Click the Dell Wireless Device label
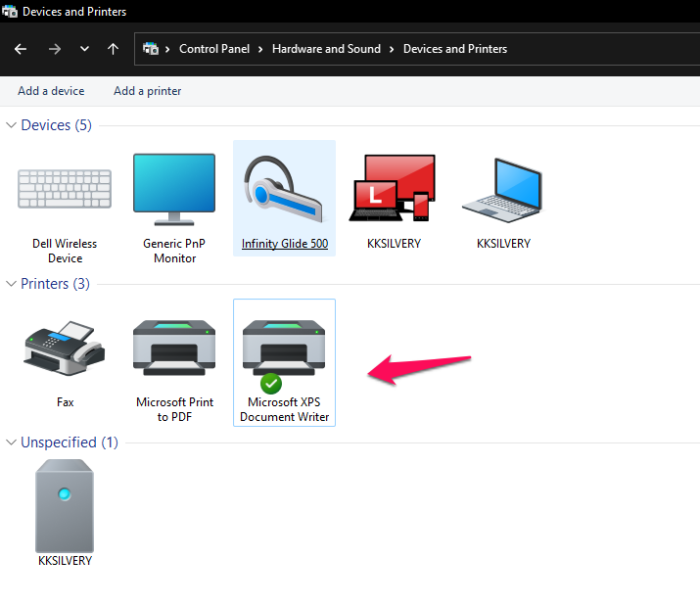The width and height of the screenshot is (700, 605). 65,251
